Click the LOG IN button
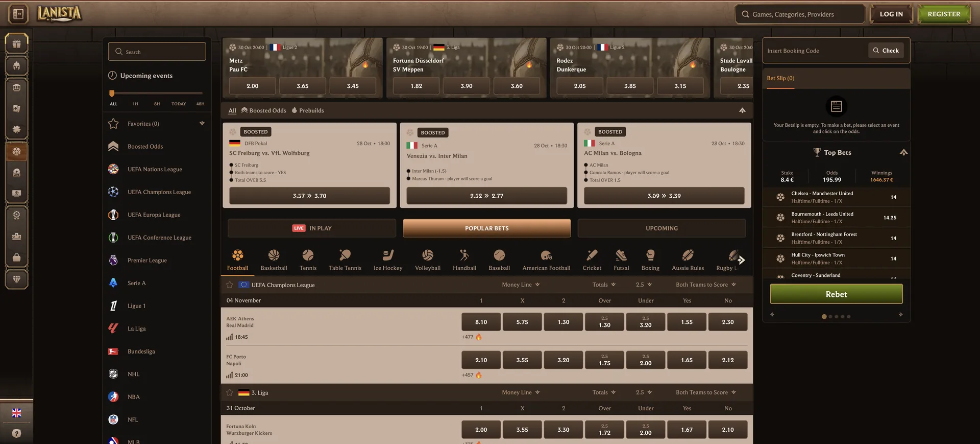Screen dimensions: 980x444 pos(891,14)
